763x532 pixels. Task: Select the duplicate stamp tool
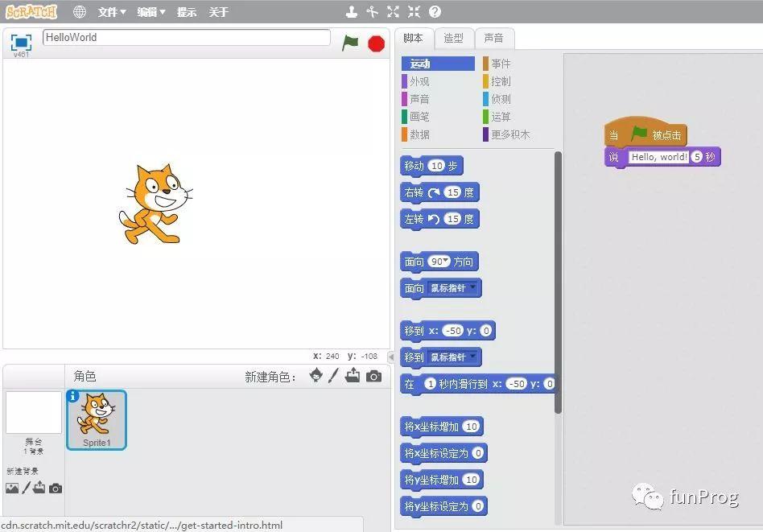[x=352, y=12]
